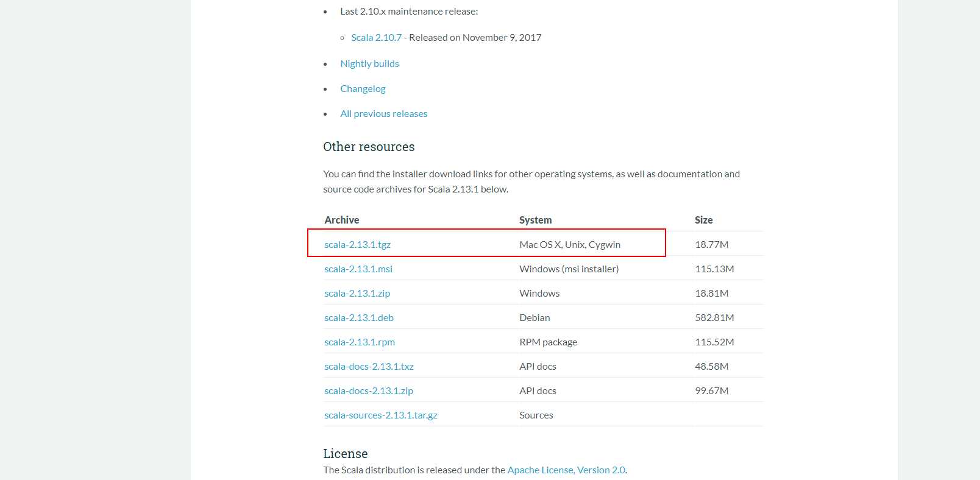Download scala-docs-2.13.1.txz file
Screen dimensions: 980x480
(x=369, y=367)
